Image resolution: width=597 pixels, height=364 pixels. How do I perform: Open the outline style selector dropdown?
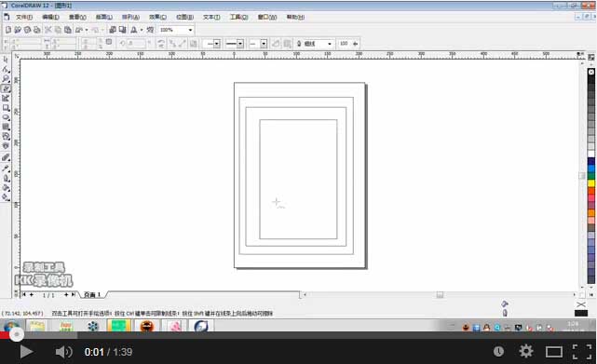pos(240,44)
